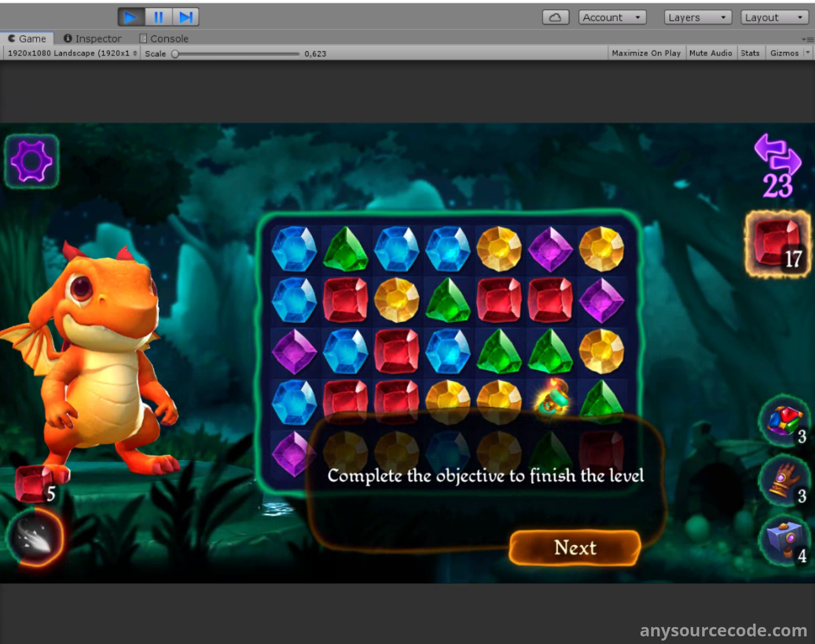Select the colorful gems booster
Screen dimensions: 815x644
[x=785, y=422]
